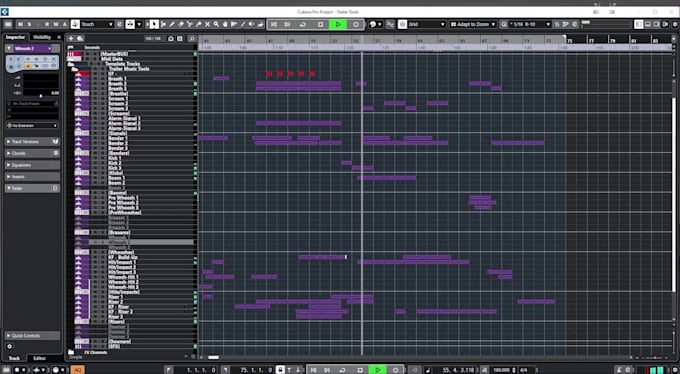Toggle Iterative Quantize Q button

click(x=504, y=24)
